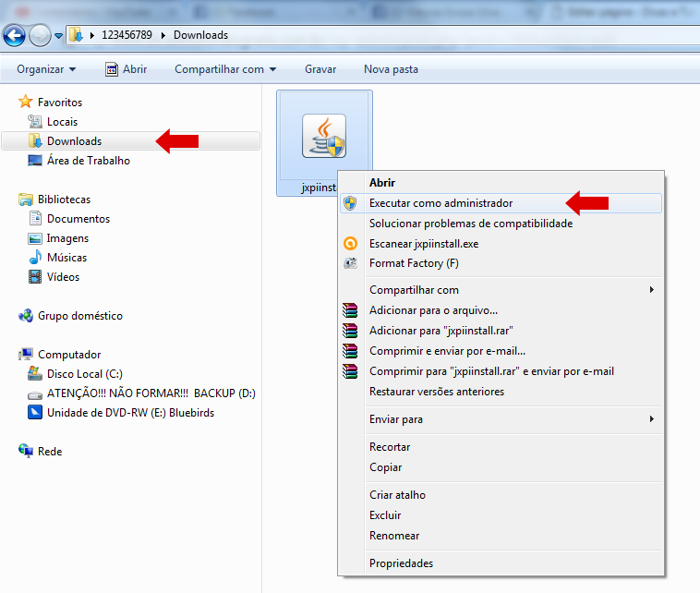This screenshot has height=593, width=700.
Task: Open the Compartilhar com toolbar dropdown
Action: pyautogui.click(x=225, y=69)
